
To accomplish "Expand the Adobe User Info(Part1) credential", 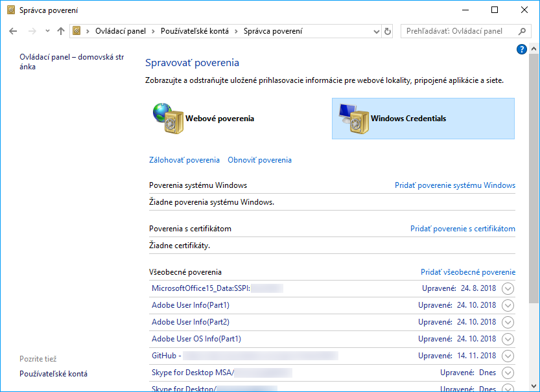I will 508,305.
